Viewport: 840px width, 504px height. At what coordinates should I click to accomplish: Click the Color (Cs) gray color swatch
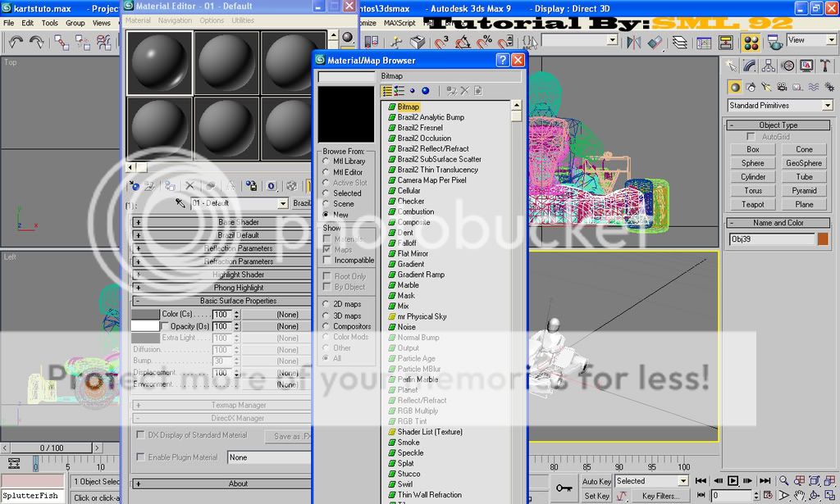coord(146,314)
